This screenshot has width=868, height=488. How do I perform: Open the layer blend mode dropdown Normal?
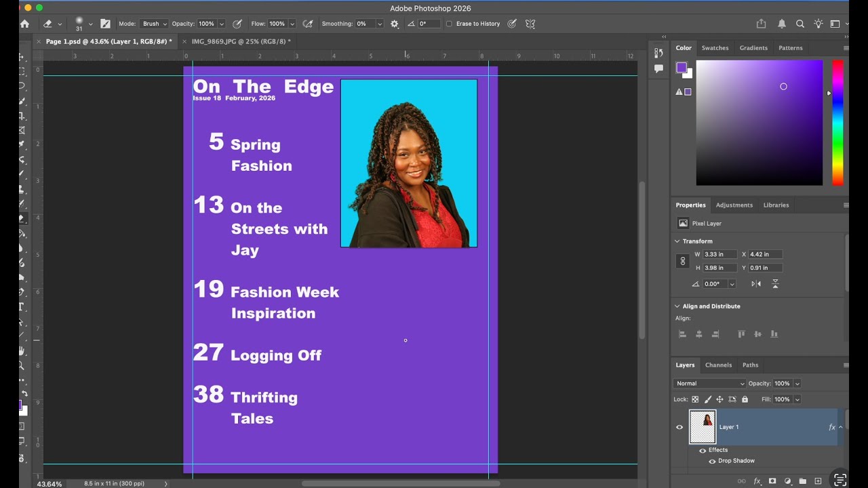pyautogui.click(x=709, y=384)
